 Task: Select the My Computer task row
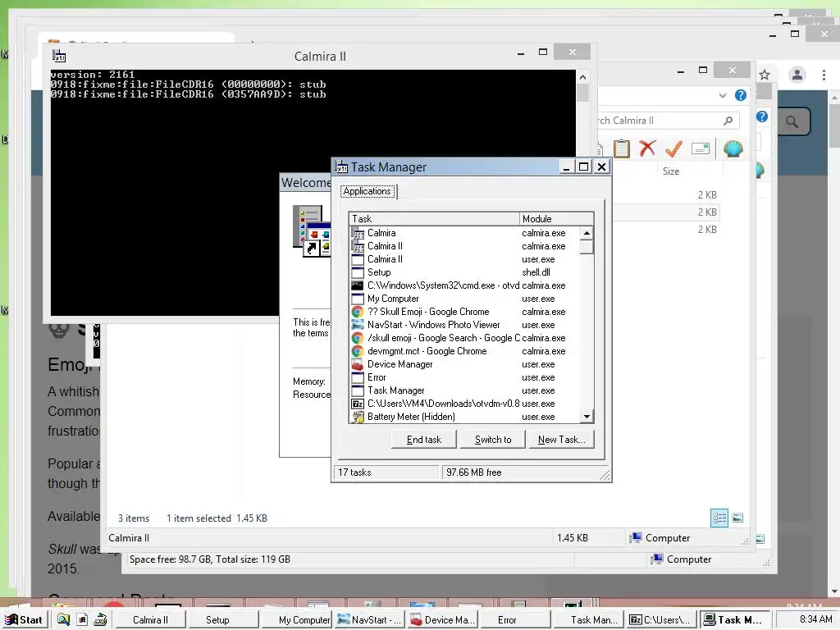click(465, 299)
